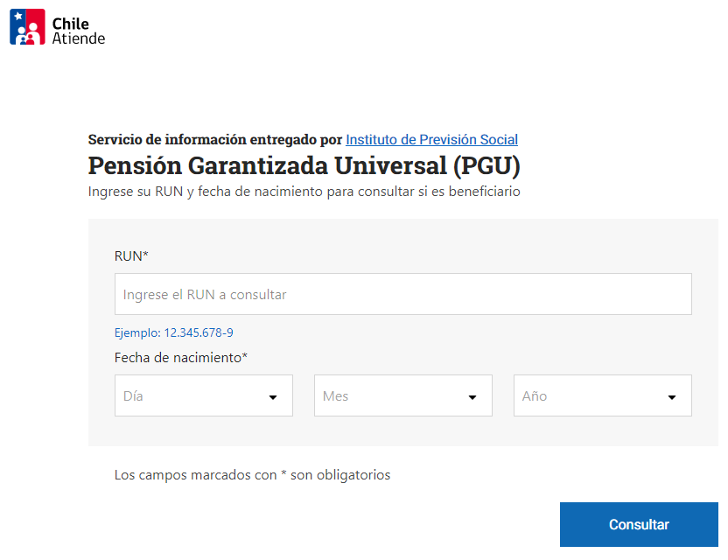Image resolution: width=728 pixels, height=560 pixels.
Task: Click the ChileAtiende logo icon
Action: 27,26
